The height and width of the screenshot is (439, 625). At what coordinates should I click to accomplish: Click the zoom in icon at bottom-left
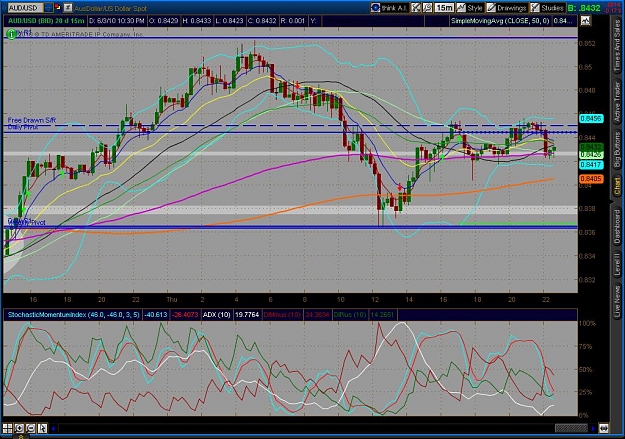coord(19,428)
